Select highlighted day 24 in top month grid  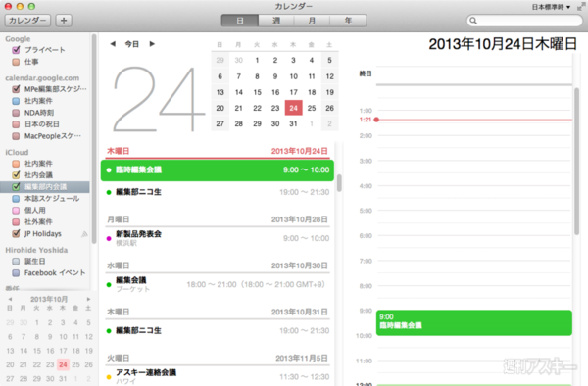point(293,108)
